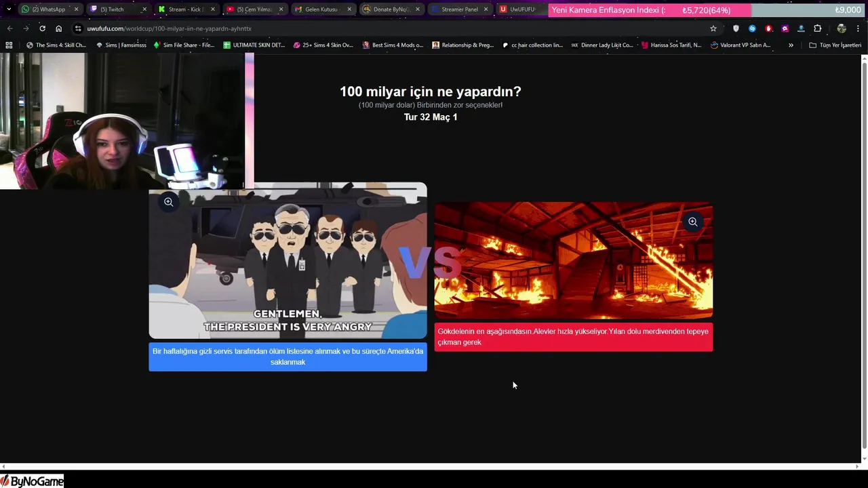Open the Sim File Share bookmark
Image resolution: width=868 pixels, height=488 pixels.
[184, 45]
